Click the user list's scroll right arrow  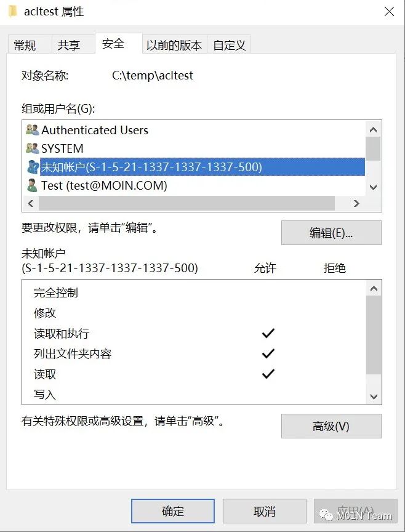point(356,203)
